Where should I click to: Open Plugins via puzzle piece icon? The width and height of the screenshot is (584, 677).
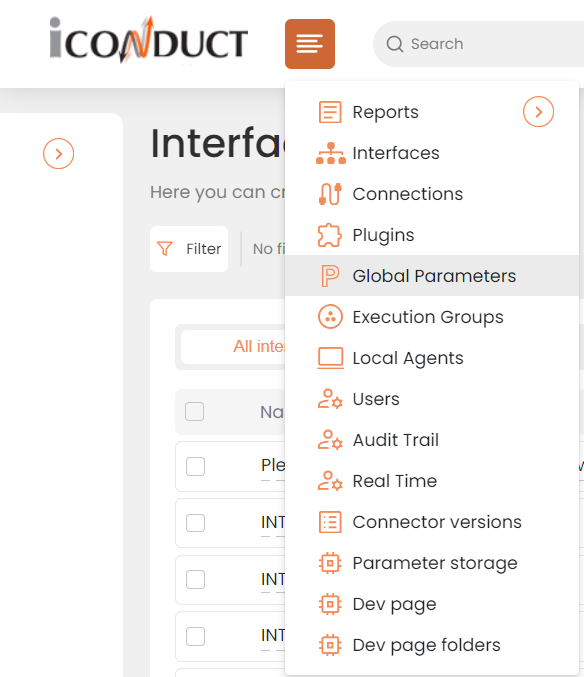coord(330,235)
